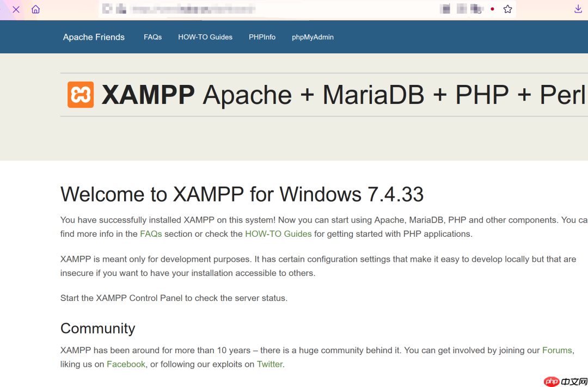
Task: Visit the Forums link in Community section
Action: (557, 350)
